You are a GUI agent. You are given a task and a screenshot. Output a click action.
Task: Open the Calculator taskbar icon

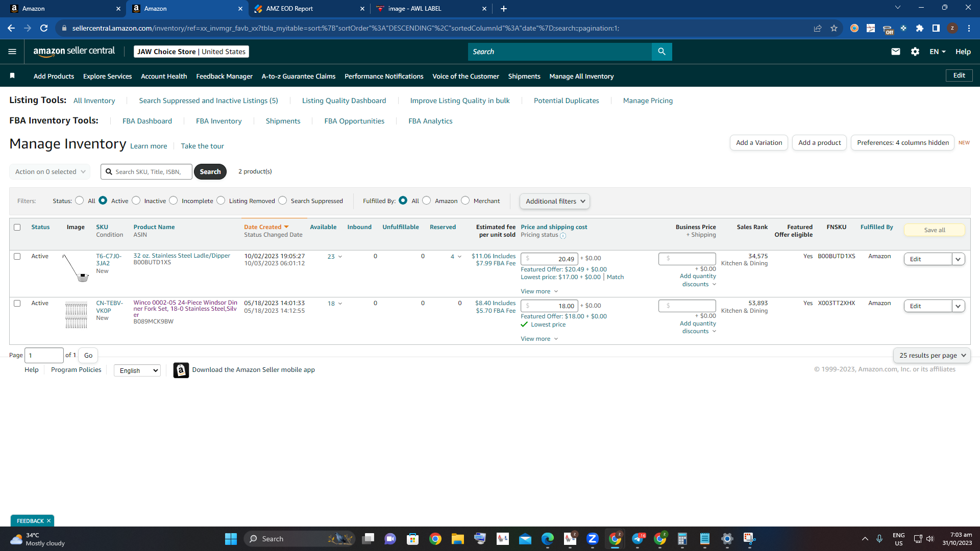point(682,539)
